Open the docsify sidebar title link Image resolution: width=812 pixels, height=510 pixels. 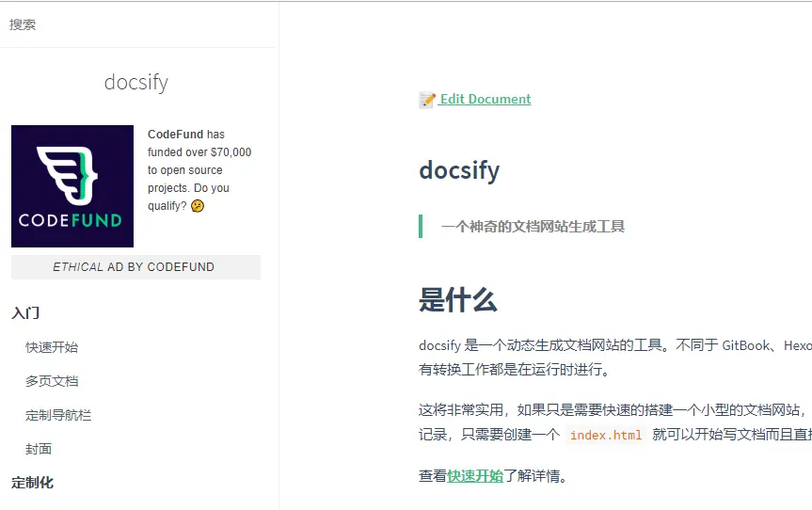[x=136, y=82]
